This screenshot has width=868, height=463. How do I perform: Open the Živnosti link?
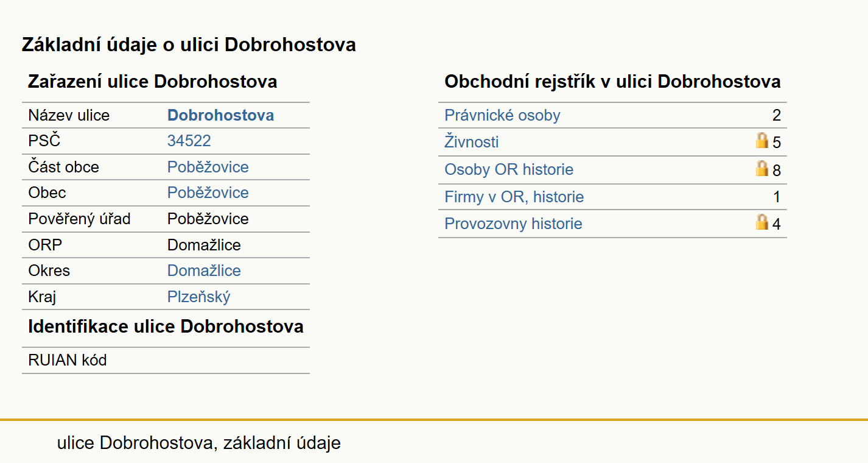(472, 142)
